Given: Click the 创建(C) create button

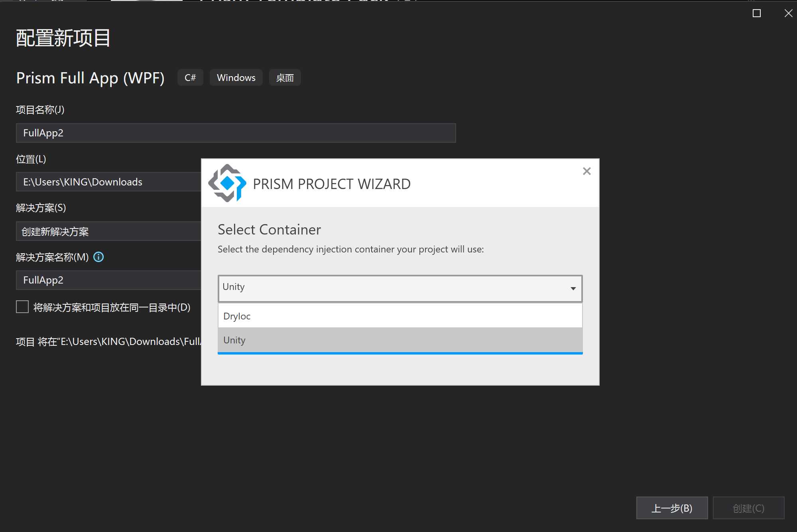Looking at the screenshot, I should tap(748, 508).
